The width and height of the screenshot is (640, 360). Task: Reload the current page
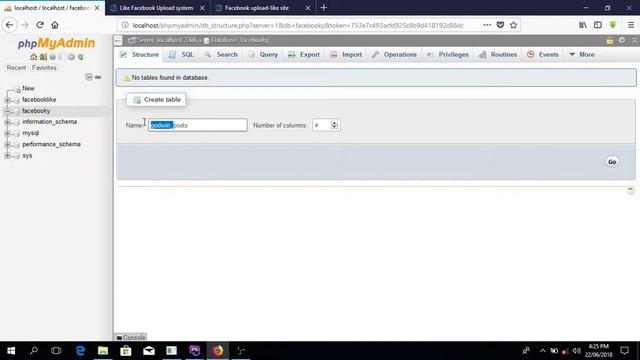(40, 25)
